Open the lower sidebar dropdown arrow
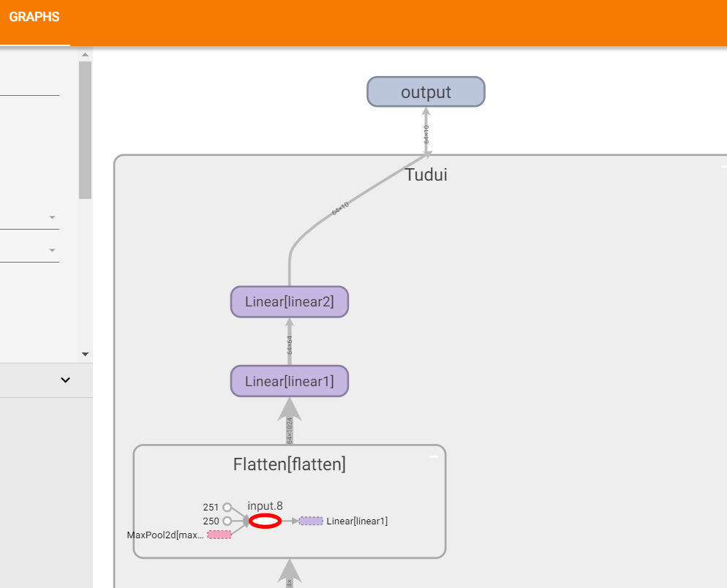 (52, 250)
